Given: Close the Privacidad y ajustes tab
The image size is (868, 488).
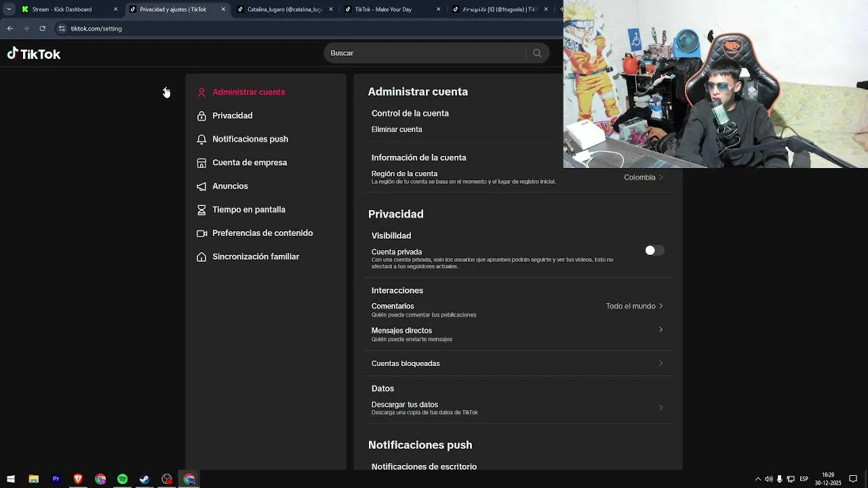Looking at the screenshot, I should pos(223,9).
